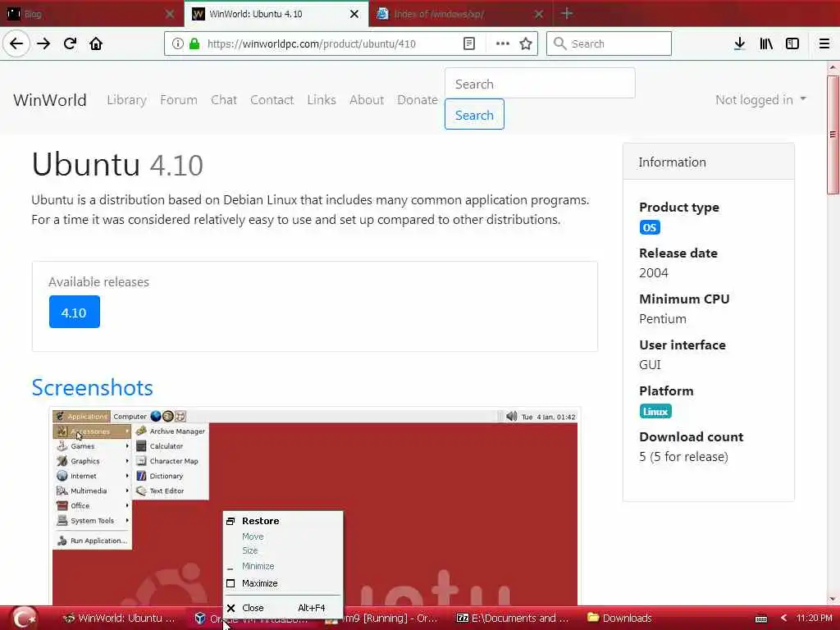840x630 pixels.
Task: Open the Ubuntu desktop screenshot thumbnail
Action: [x=314, y=506]
